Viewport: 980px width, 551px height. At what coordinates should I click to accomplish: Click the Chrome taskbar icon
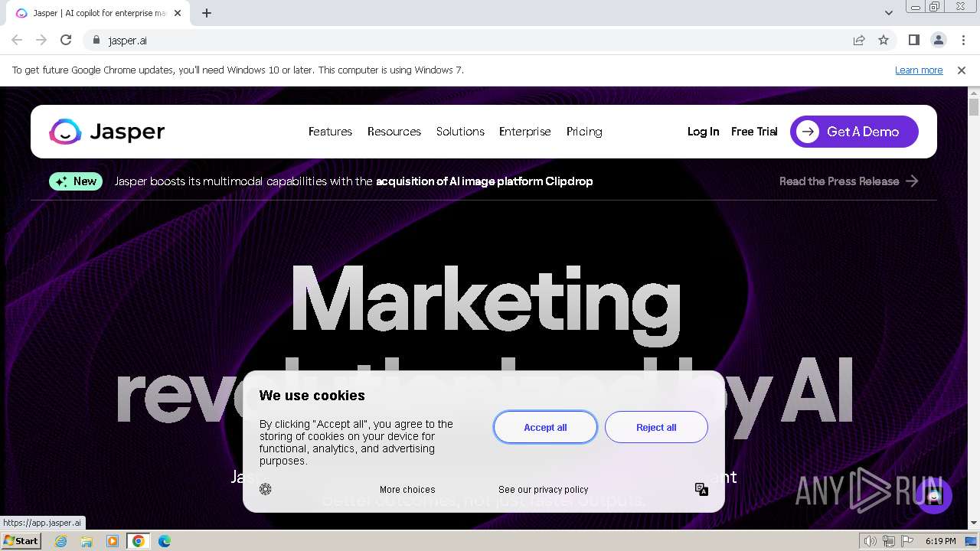(139, 541)
